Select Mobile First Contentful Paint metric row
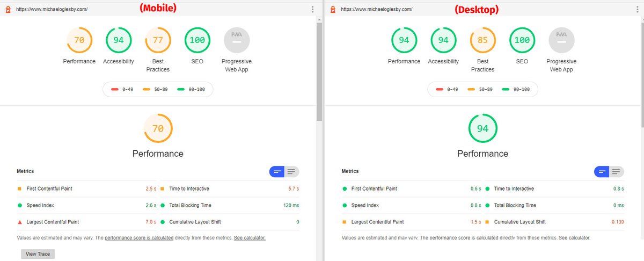Image resolution: width=644 pixels, height=261 pixels. (x=86, y=189)
